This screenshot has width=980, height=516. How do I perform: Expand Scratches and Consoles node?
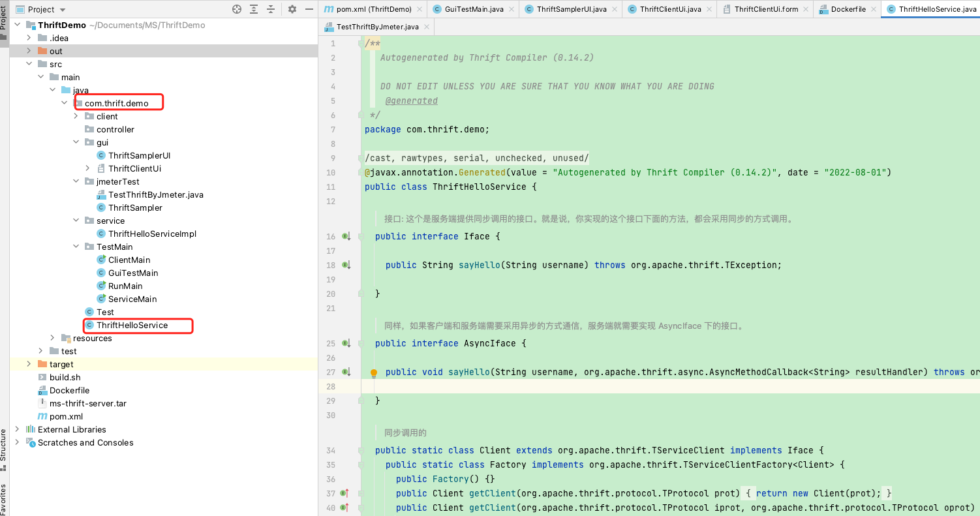(18, 442)
